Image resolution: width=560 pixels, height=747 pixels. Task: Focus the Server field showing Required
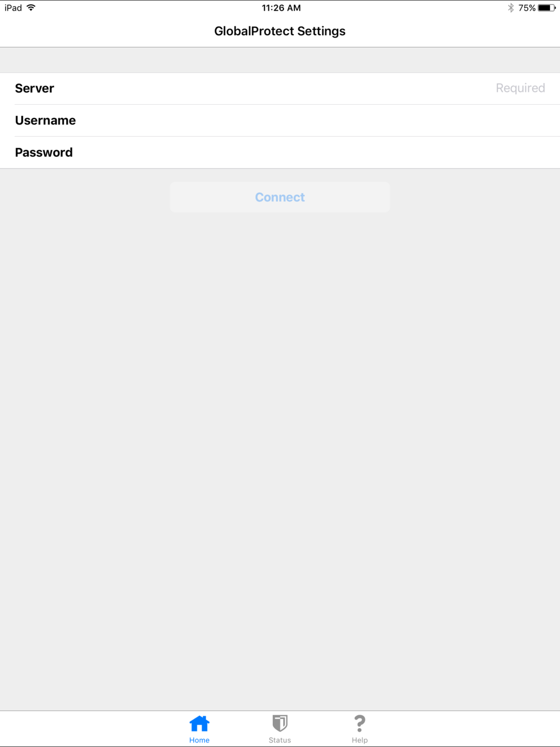[x=314, y=88]
